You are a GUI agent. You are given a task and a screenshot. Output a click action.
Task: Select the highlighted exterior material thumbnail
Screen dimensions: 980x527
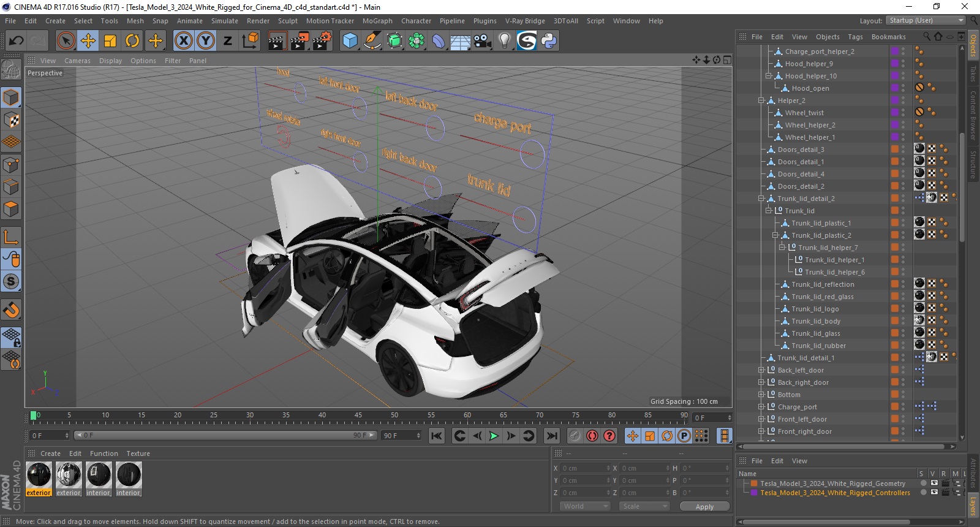39,475
